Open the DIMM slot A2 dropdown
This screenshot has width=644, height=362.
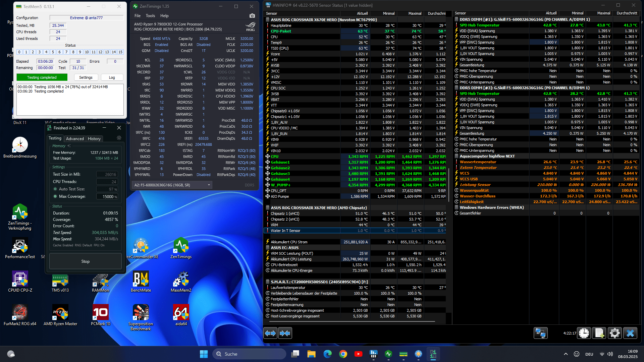coord(172,185)
